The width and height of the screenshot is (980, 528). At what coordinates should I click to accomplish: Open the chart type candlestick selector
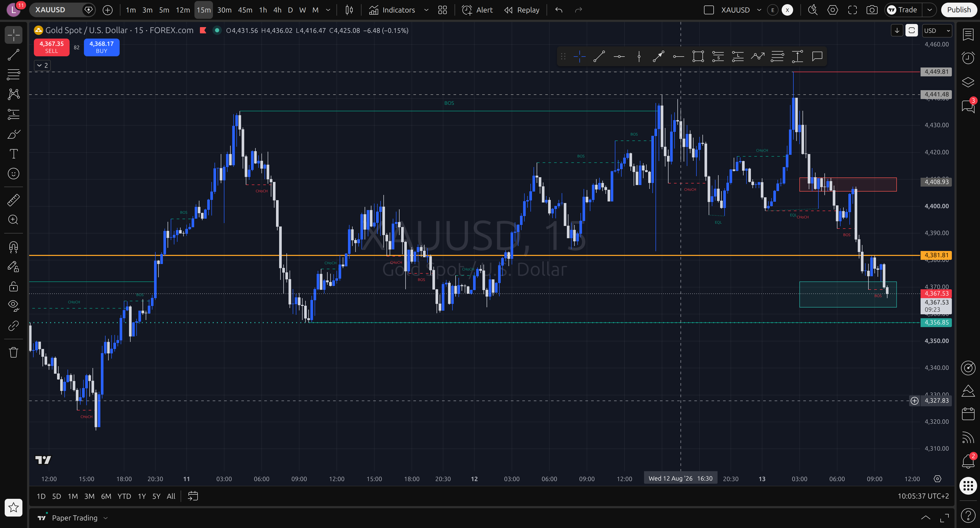pos(349,10)
